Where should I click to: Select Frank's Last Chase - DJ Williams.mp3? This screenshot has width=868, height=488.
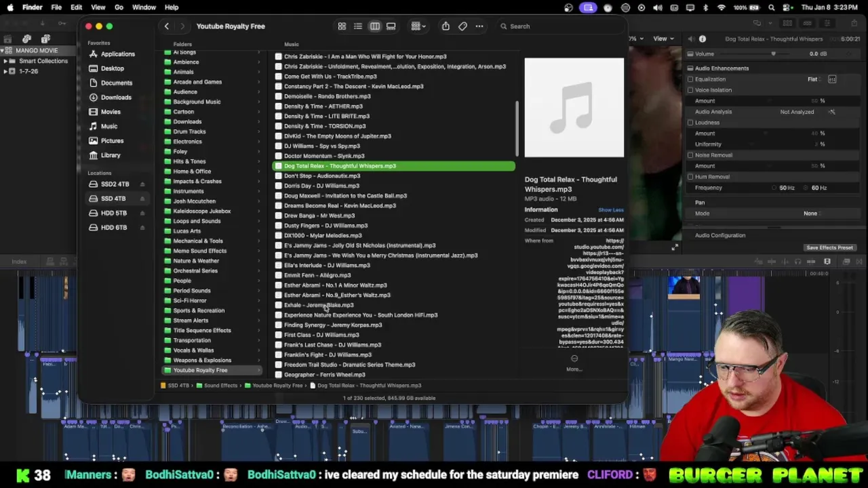(332, 345)
